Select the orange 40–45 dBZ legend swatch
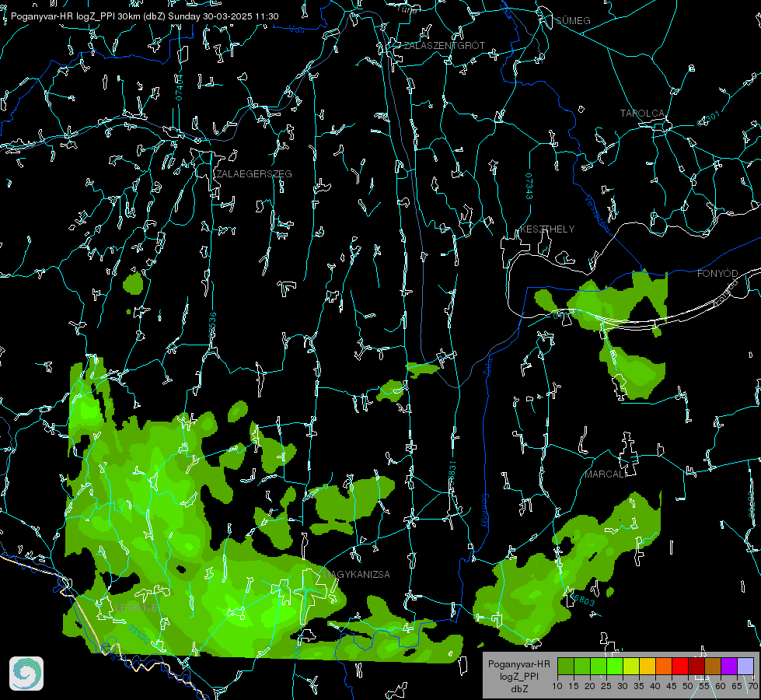This screenshot has width=761, height=700. (x=664, y=666)
